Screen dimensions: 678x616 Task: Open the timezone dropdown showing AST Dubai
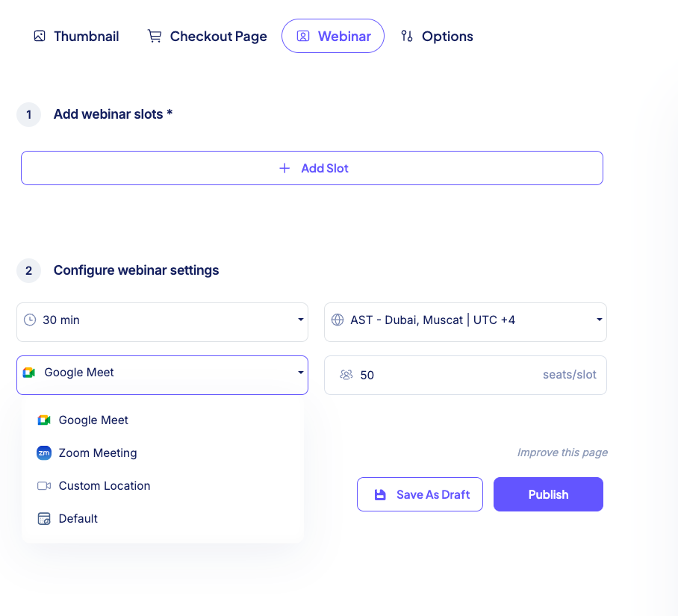465,320
